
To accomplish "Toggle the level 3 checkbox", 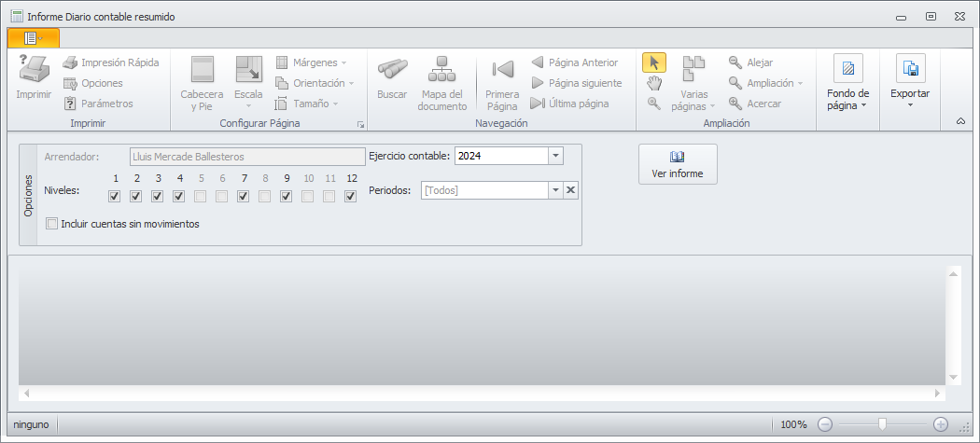I will (x=158, y=196).
